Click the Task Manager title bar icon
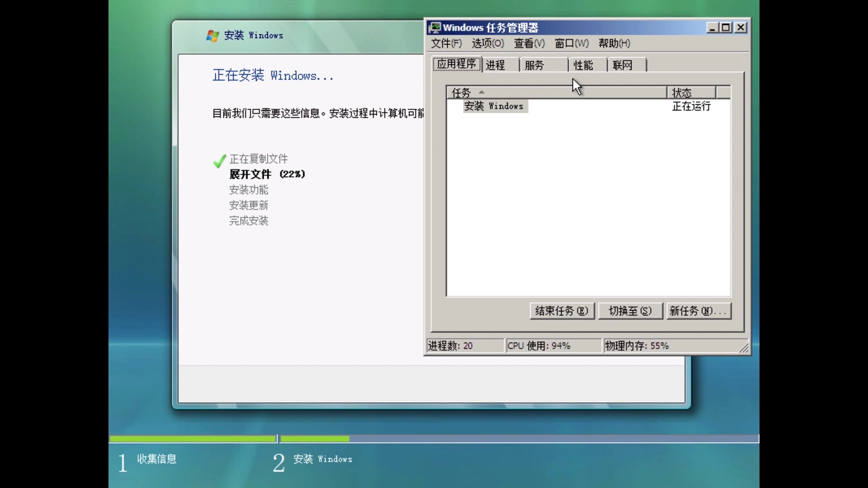This screenshot has width=868, height=488. coord(434,28)
